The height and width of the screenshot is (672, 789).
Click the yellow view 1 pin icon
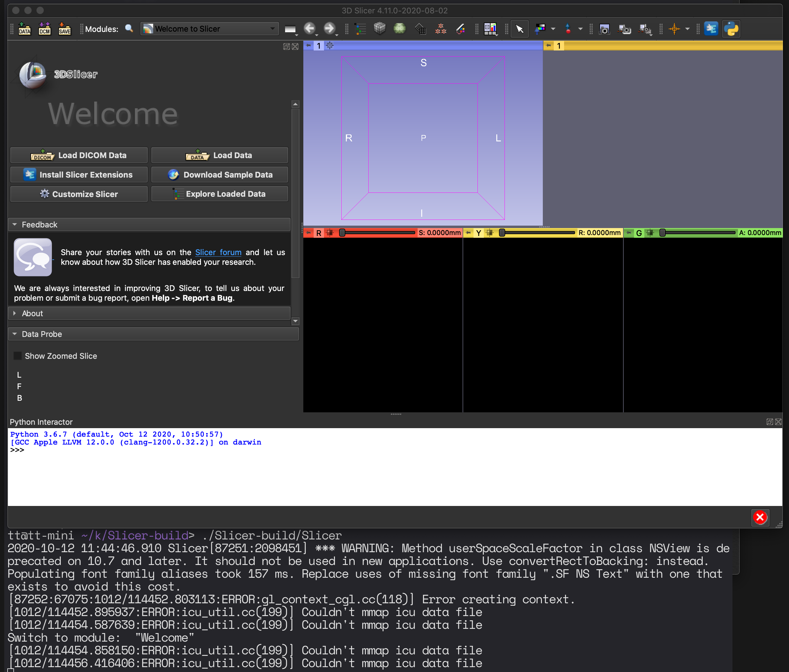(x=548, y=46)
